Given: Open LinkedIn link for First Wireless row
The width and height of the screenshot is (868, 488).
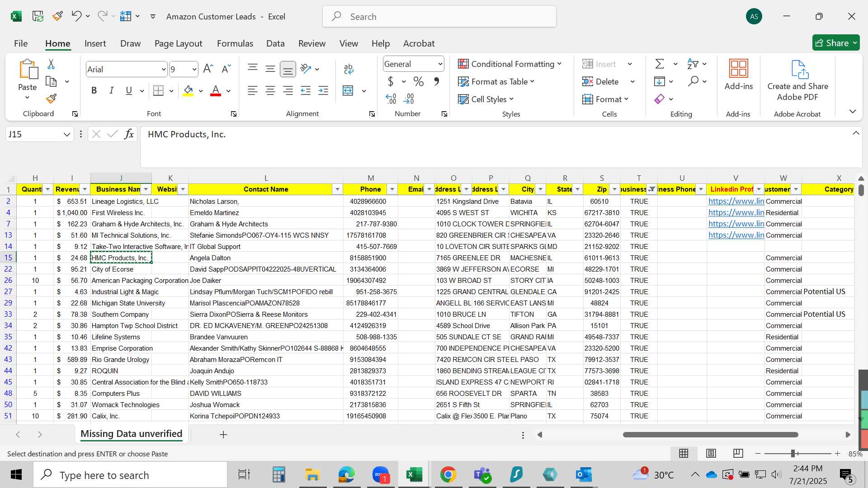Looking at the screenshot, I should pyautogui.click(x=736, y=212).
